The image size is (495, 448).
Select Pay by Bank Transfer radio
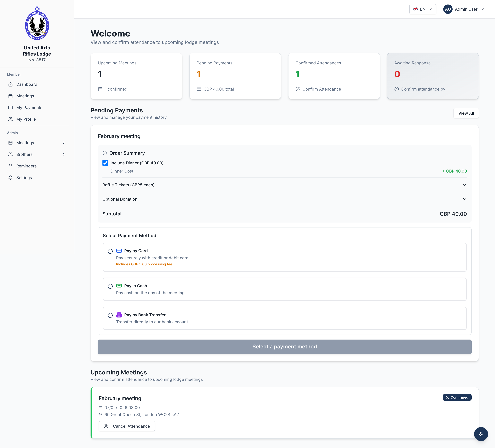[110, 315]
